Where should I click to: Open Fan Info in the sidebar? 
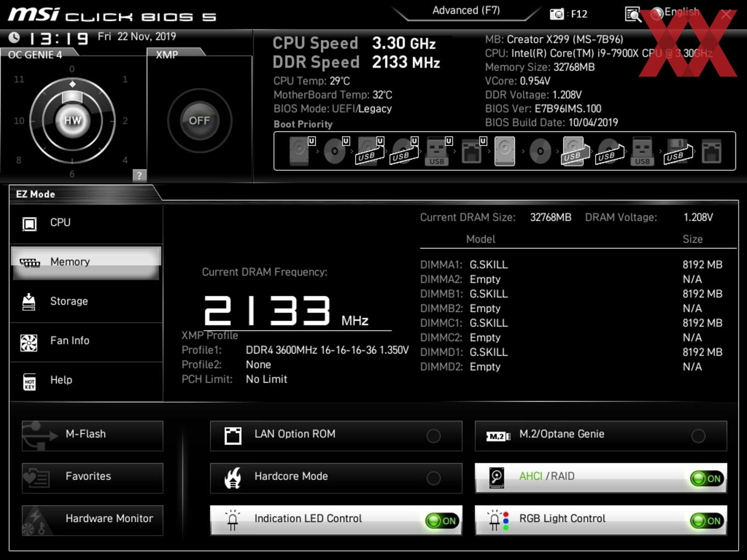point(86,341)
